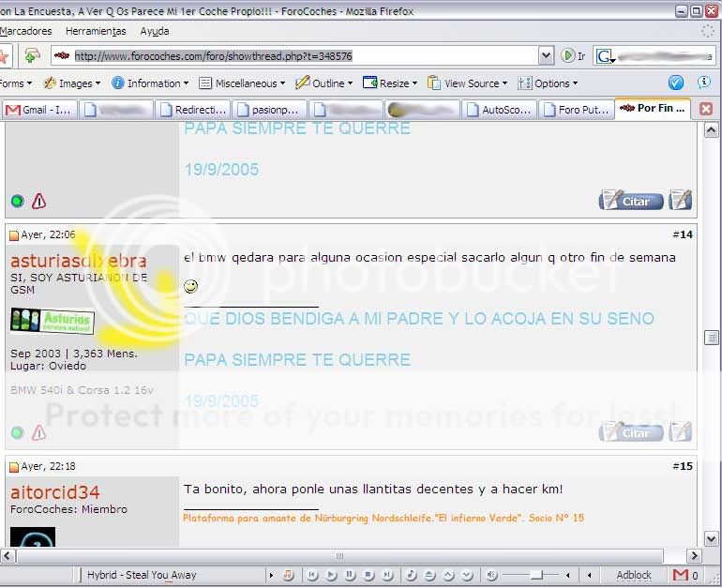Click the post icon beside Ayer, 22:06

coord(14,235)
